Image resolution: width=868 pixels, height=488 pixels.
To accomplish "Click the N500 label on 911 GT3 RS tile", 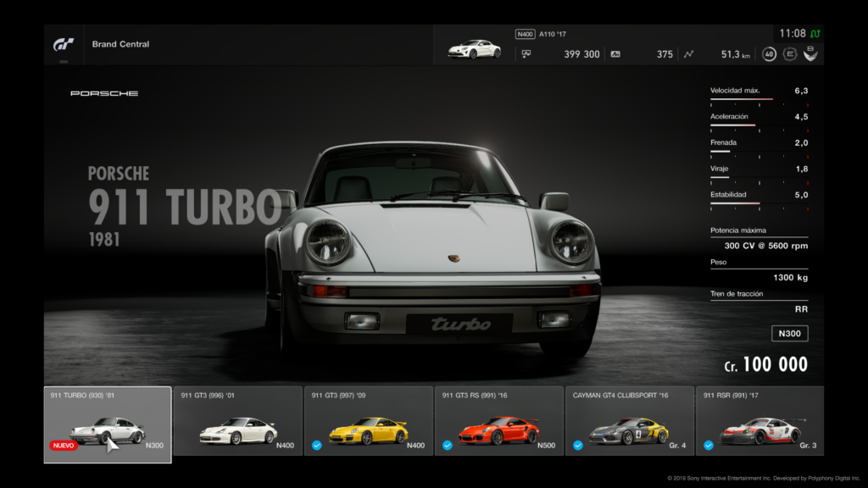I will coord(547,446).
